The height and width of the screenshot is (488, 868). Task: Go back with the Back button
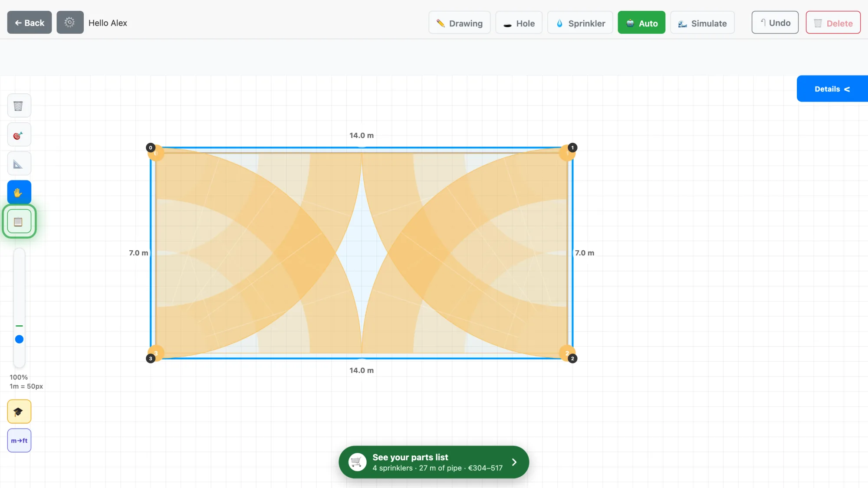[x=30, y=23]
